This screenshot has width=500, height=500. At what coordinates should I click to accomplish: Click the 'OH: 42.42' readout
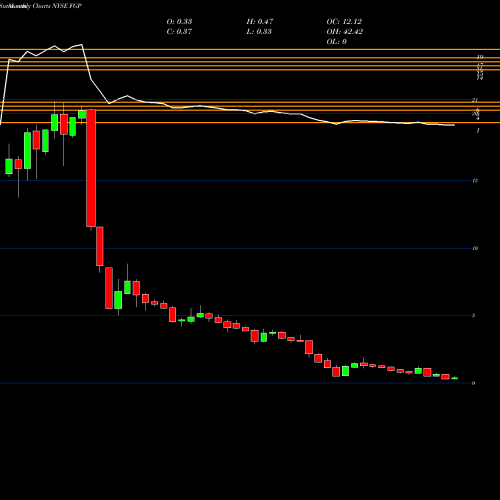[x=345, y=31]
